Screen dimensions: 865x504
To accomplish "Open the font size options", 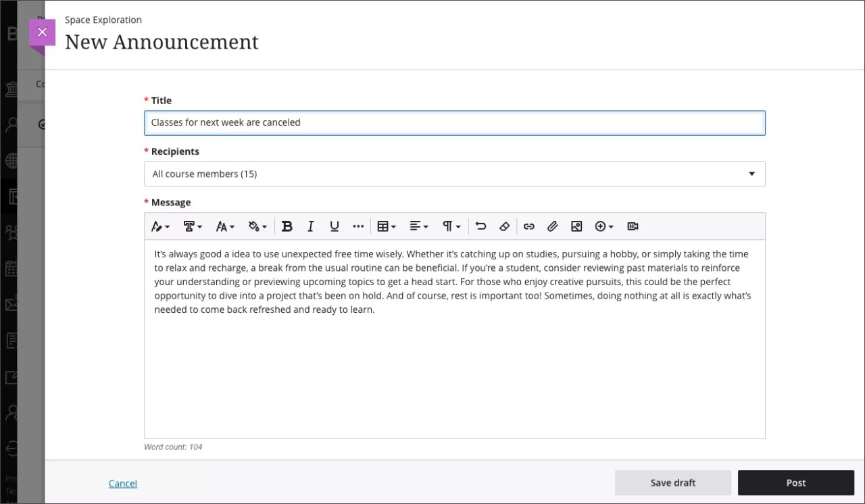I will pos(225,226).
